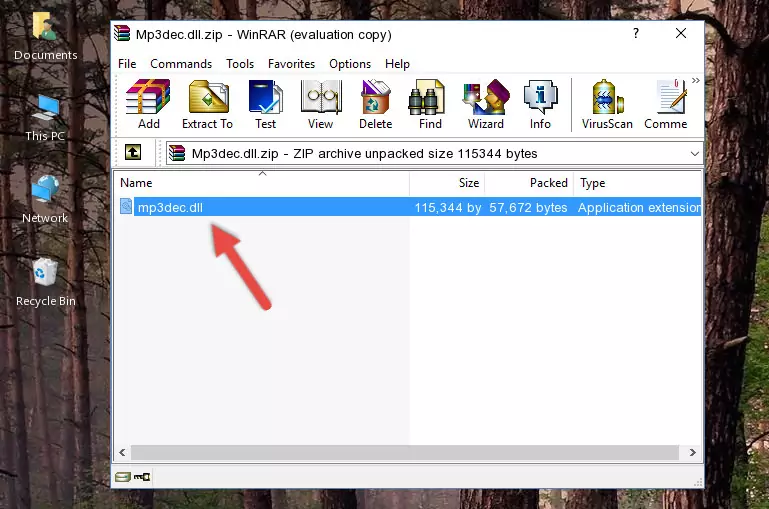769x509 pixels.
Task: Open the File menu
Action: (x=127, y=64)
